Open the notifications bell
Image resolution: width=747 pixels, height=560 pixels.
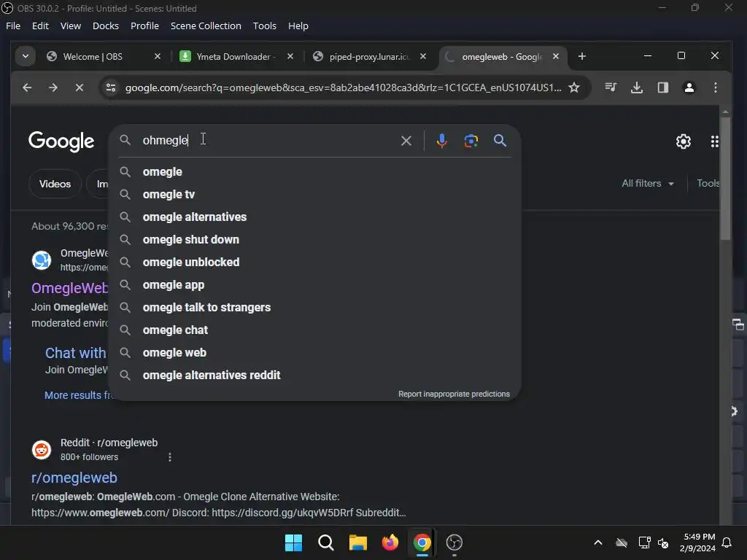[727, 542]
